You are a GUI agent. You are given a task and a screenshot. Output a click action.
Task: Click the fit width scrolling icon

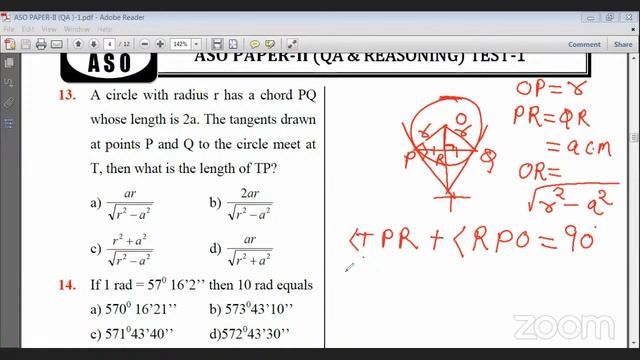pyautogui.click(x=218, y=44)
